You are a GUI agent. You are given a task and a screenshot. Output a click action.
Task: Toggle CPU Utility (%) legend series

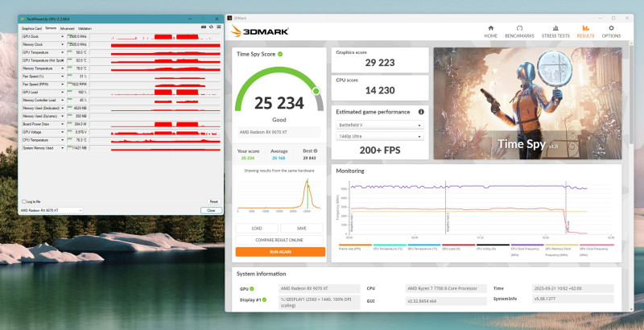pos(493,247)
